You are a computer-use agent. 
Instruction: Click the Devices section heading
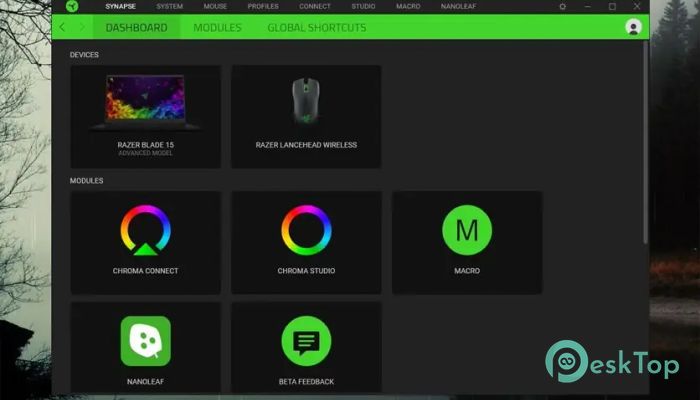coord(84,54)
